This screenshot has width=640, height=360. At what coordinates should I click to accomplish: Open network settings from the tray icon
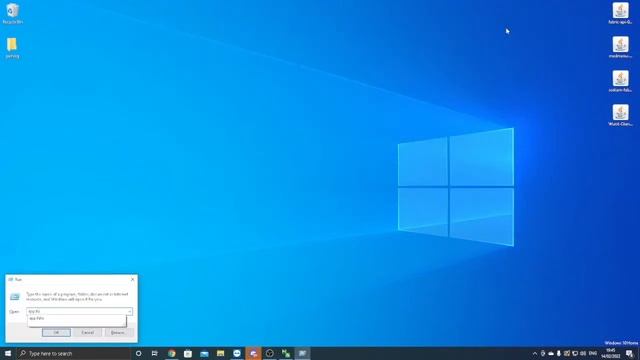coord(575,353)
